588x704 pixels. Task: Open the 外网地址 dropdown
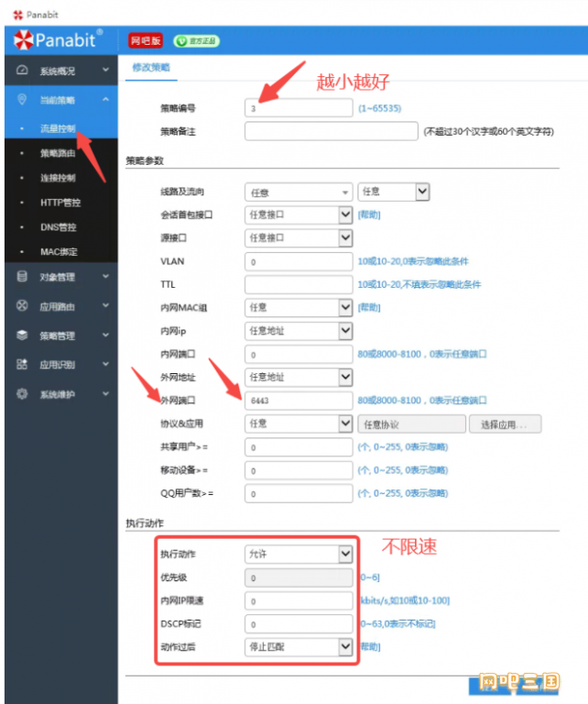coord(299,377)
